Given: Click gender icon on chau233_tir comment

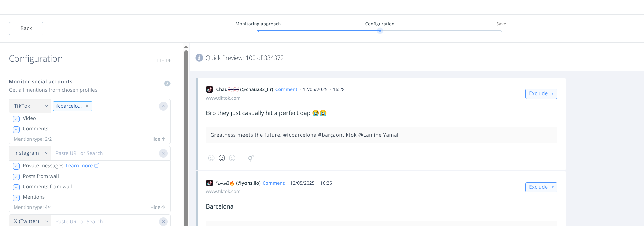Looking at the screenshot, I should click(251, 158).
